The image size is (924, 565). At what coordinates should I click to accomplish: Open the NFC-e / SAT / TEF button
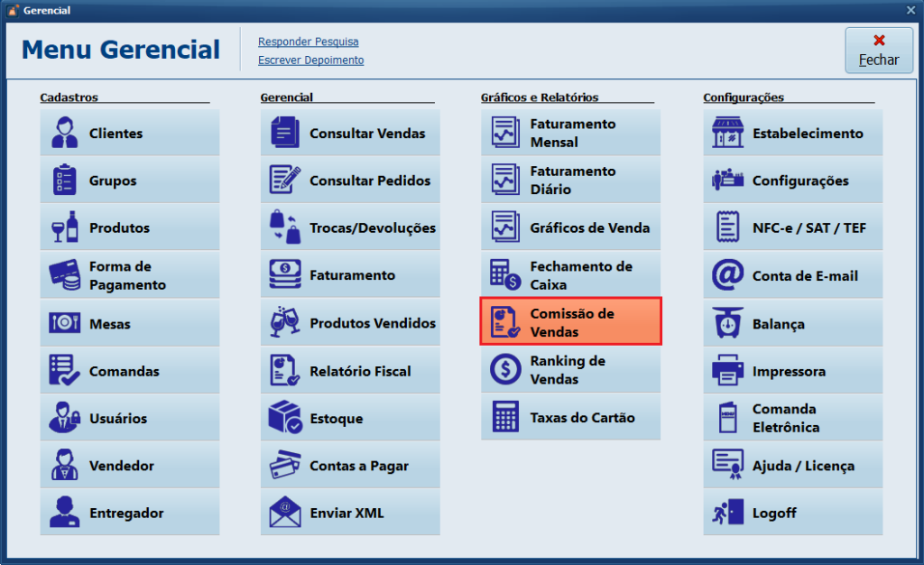792,227
